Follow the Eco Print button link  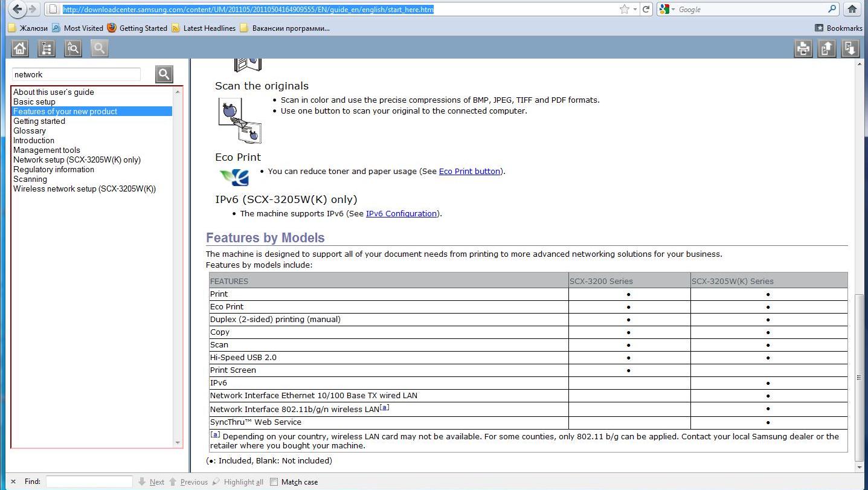point(469,171)
